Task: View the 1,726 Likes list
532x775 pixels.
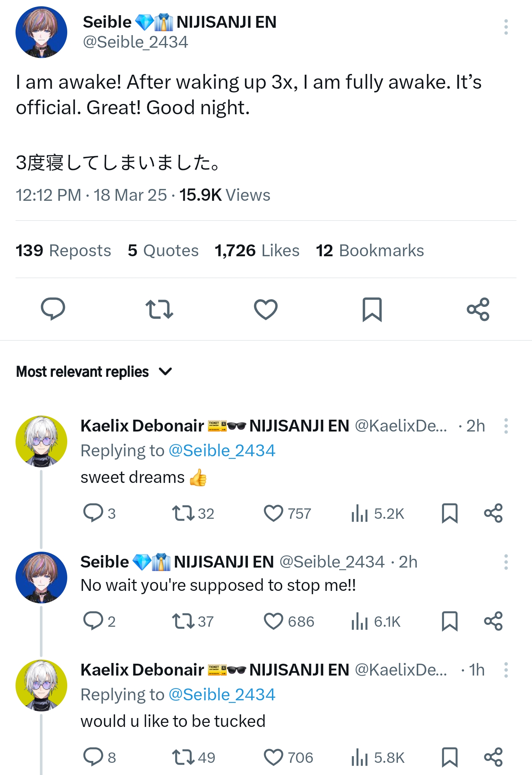Action: [257, 251]
